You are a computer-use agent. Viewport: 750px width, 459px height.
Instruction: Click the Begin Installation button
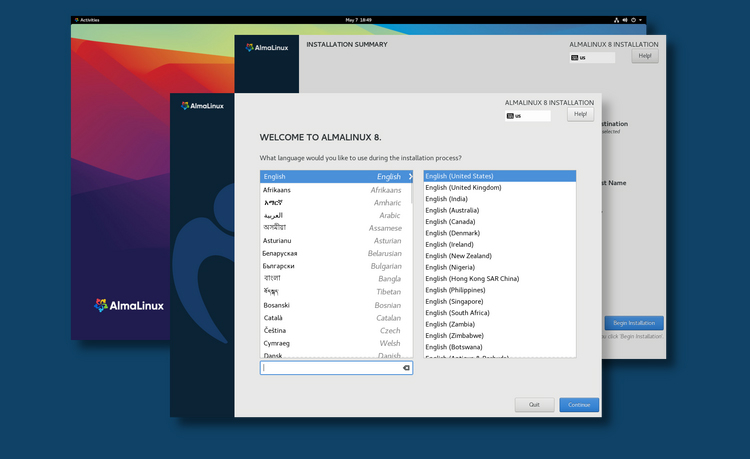(633, 323)
